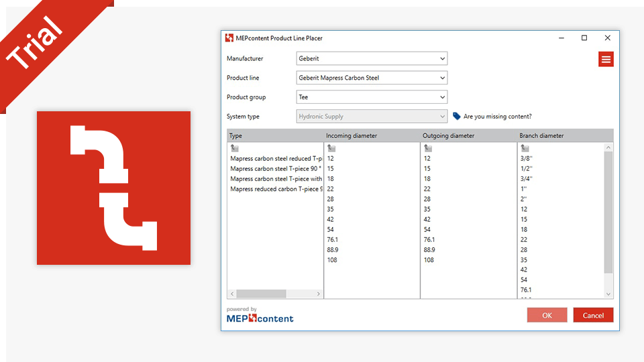Image resolution: width=644 pixels, height=362 pixels.
Task: Click the blue tag icon for missing content
Action: (x=456, y=116)
